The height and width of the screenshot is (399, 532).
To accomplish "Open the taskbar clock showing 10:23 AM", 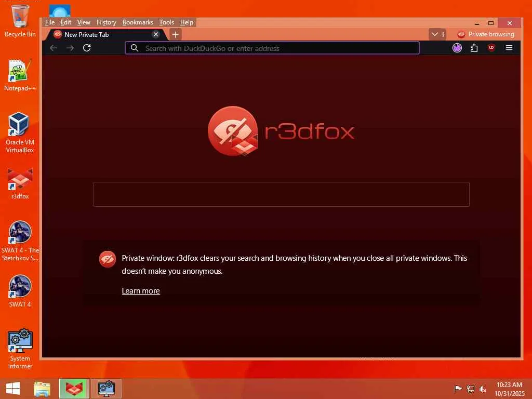I will [509, 389].
